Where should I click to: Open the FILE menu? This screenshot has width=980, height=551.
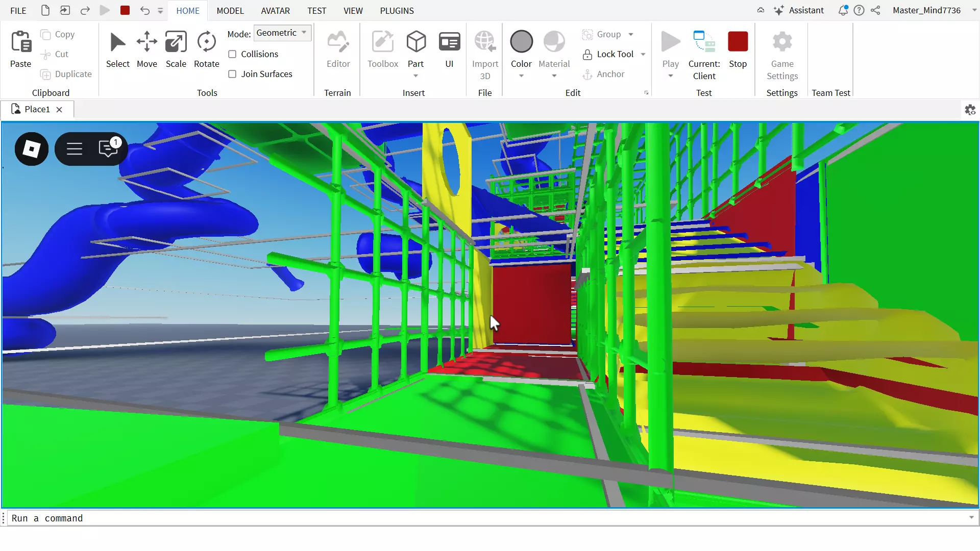(x=18, y=11)
